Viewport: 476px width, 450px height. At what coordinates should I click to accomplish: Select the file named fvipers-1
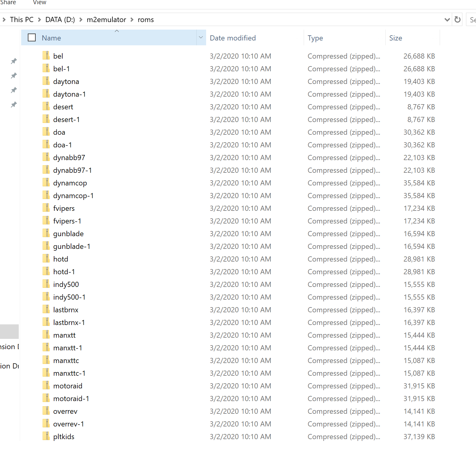click(x=67, y=221)
